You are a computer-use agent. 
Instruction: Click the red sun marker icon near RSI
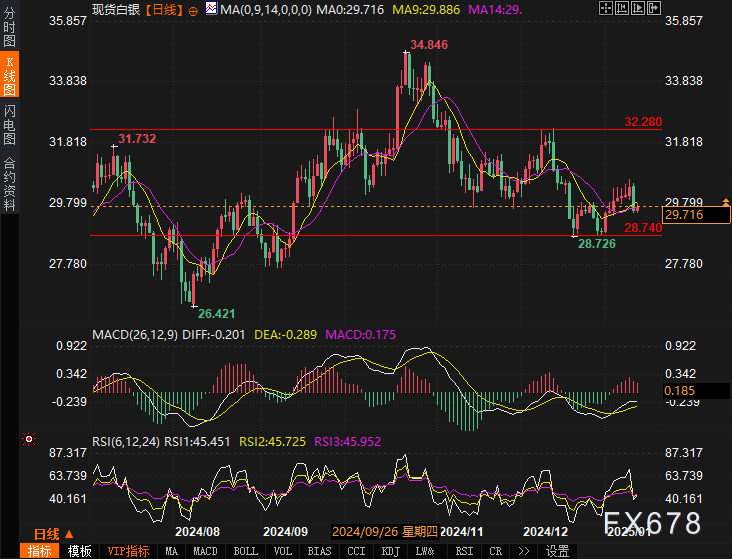pyautogui.click(x=29, y=439)
